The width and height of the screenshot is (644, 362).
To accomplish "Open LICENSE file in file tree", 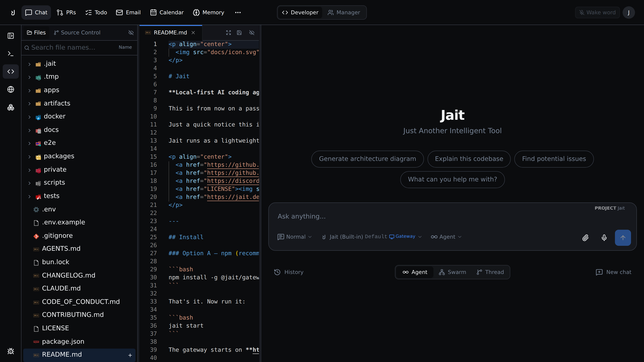I will [79, 328].
